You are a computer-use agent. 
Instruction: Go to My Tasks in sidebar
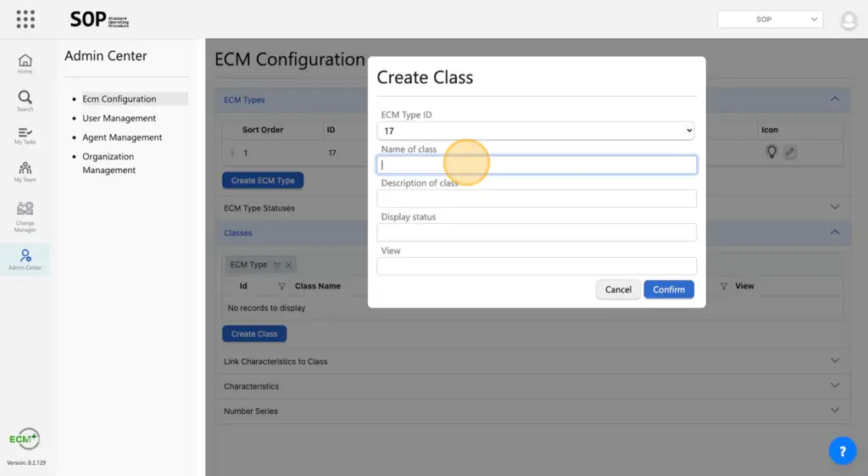coord(25,136)
